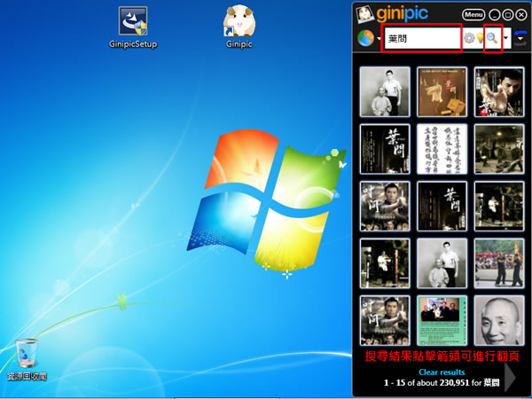The width and height of the screenshot is (532, 399).
Task: Open the dropdown arrow beside the globe icon
Action: (x=379, y=38)
